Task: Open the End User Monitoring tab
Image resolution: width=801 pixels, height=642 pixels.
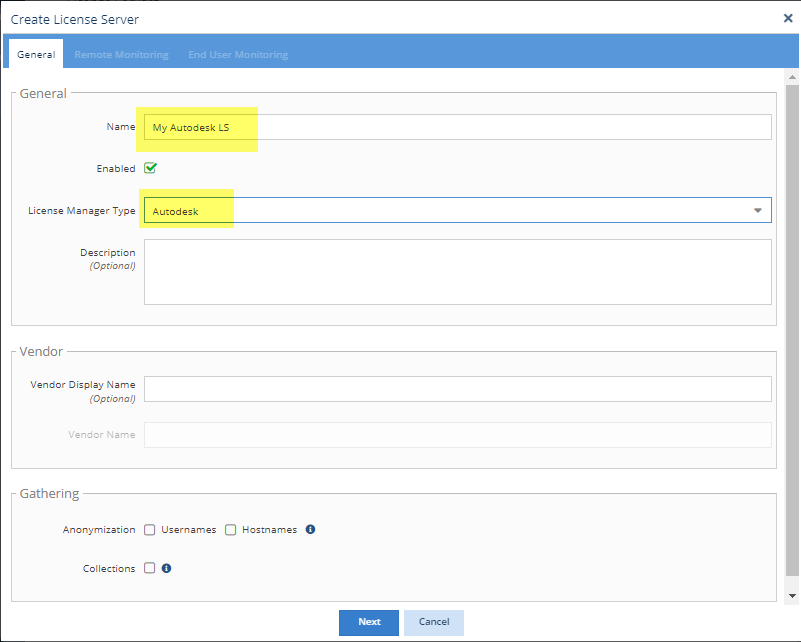Action: [238, 54]
